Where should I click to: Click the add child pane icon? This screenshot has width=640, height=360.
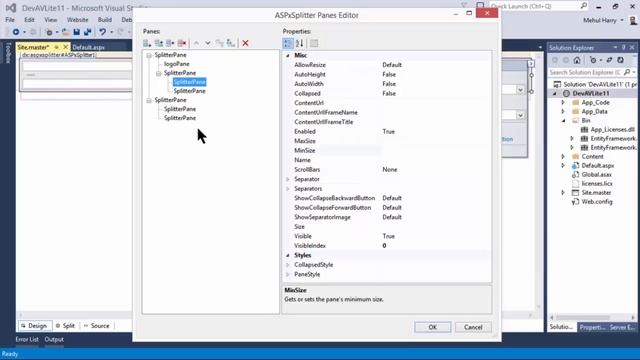point(170,43)
